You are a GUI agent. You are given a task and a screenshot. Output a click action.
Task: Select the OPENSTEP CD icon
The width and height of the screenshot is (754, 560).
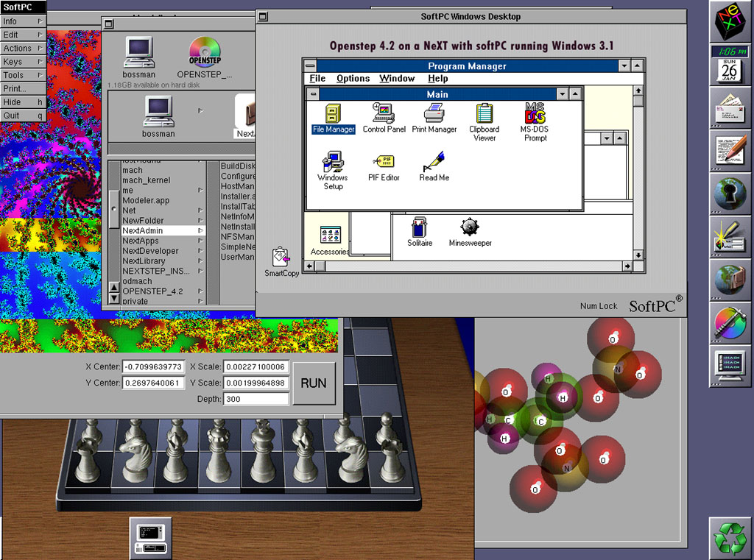pos(205,57)
